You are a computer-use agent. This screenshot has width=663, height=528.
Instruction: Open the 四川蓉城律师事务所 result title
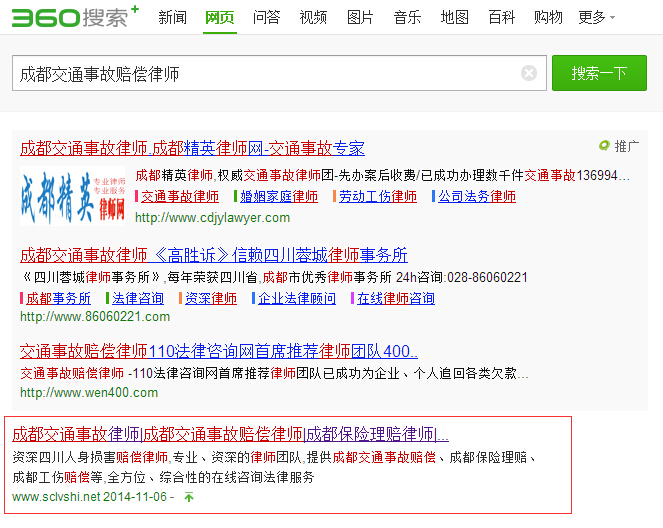pos(214,255)
